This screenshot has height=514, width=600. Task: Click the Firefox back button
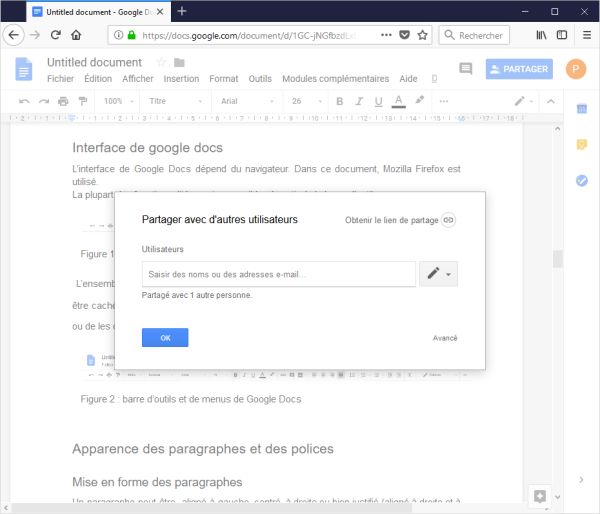(14, 35)
